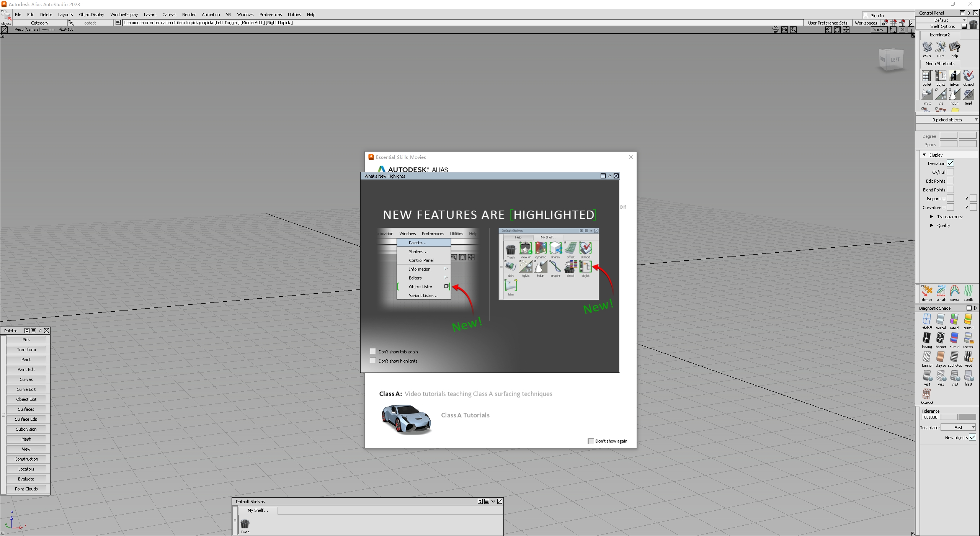Screen dimensions: 980x536
Task: Open the Render menu
Action: tap(188, 15)
